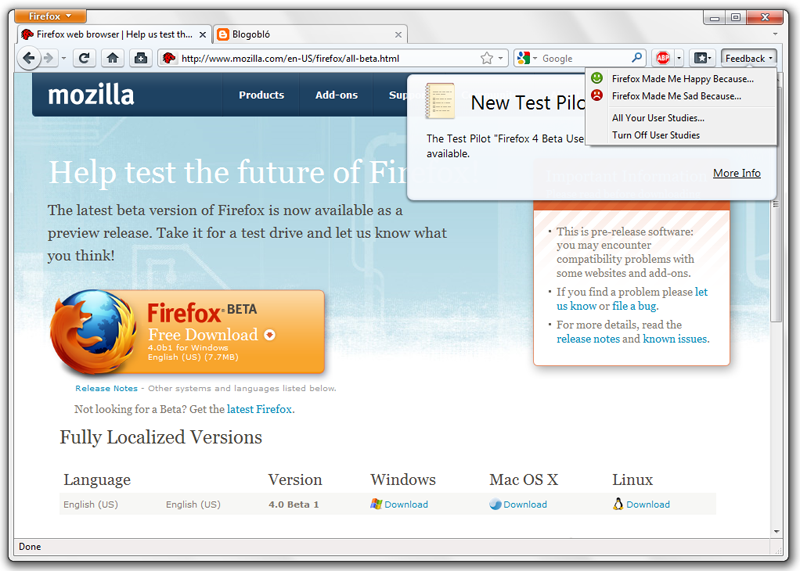
Task: Click the '4.0 Beta 1' version cell
Action: (x=293, y=504)
